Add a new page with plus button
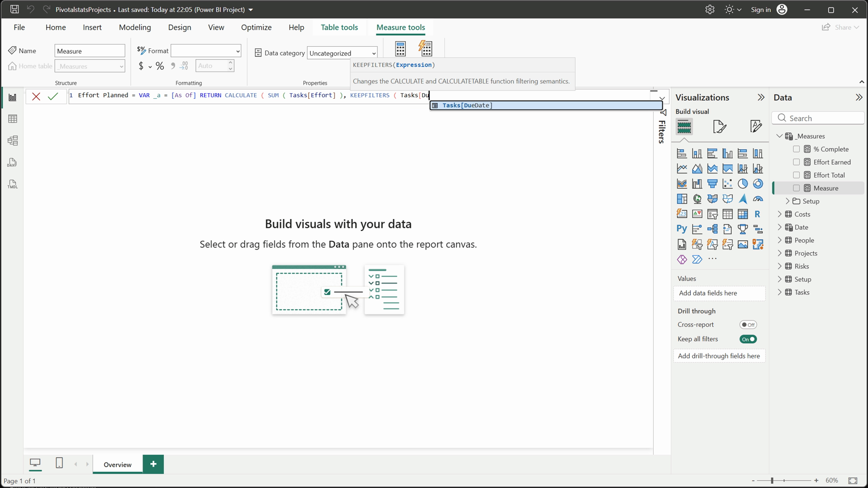This screenshot has width=868, height=488. point(154,464)
